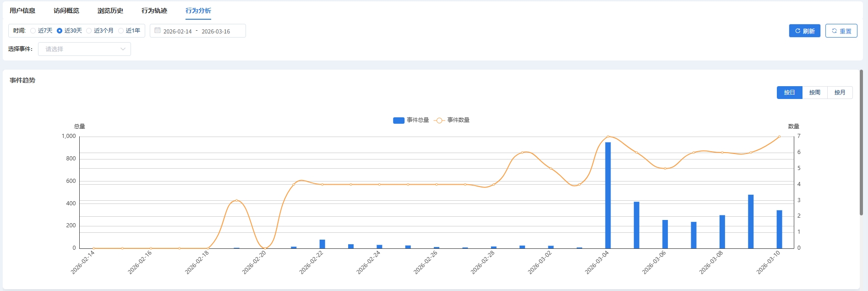Image resolution: width=868 pixels, height=291 pixels.
Task: Go to the 用户信息 tab
Action: click(x=22, y=11)
